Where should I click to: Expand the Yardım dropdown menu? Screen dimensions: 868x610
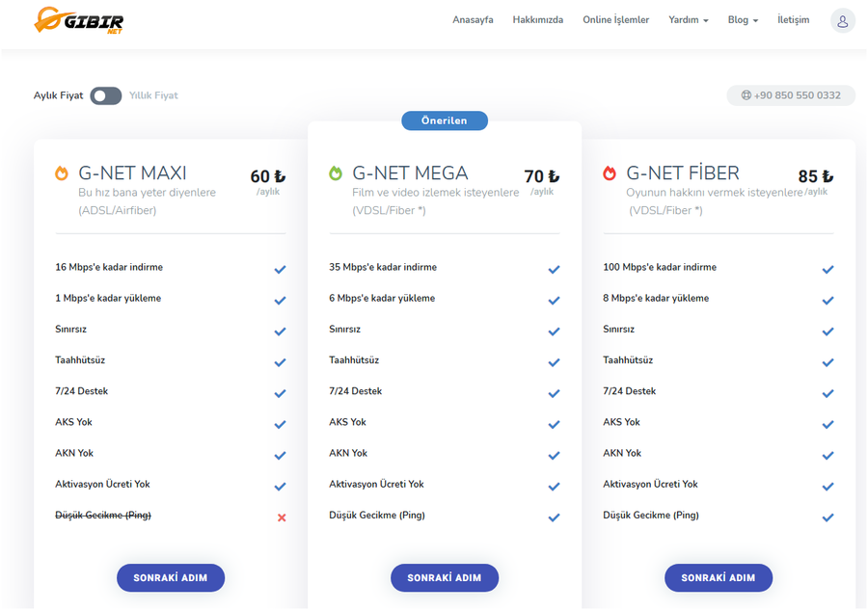click(688, 20)
